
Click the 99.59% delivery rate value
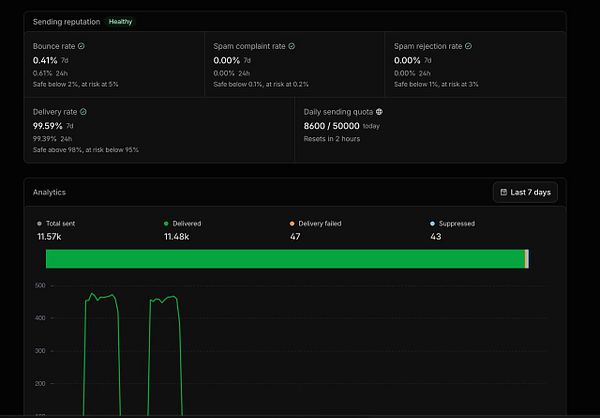tap(48, 126)
